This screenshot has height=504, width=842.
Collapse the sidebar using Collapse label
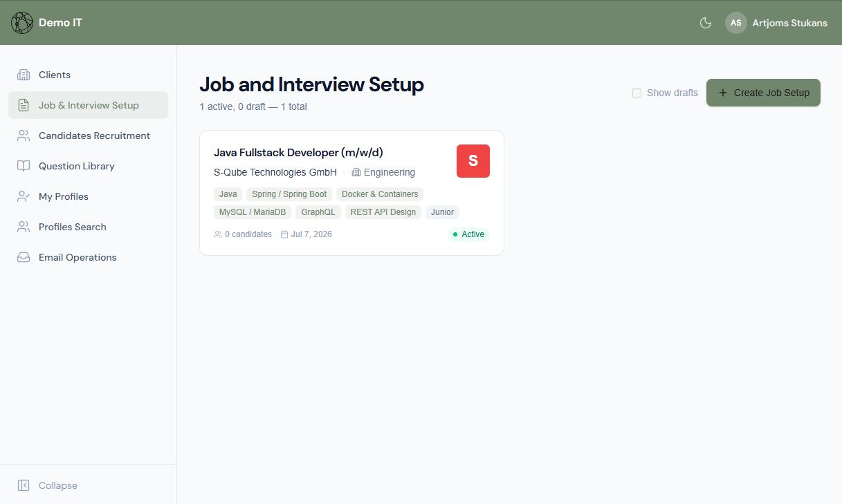[58, 485]
